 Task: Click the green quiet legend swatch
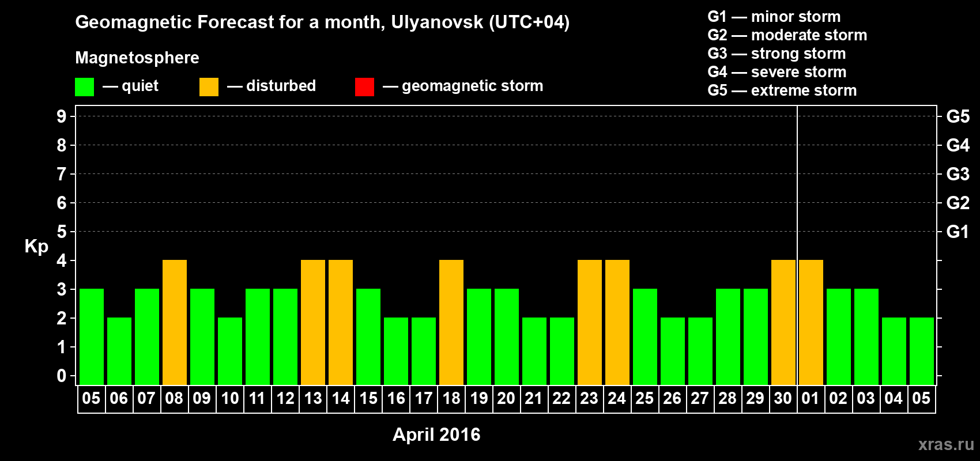[x=84, y=87]
